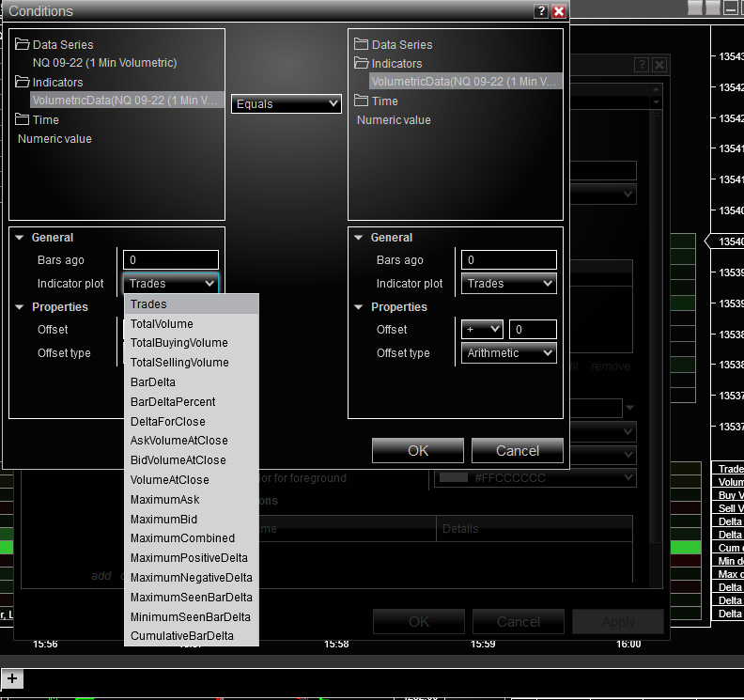Viewport: 744px width, 700px height.
Task: Click add link in background dialog
Action: click(x=101, y=576)
